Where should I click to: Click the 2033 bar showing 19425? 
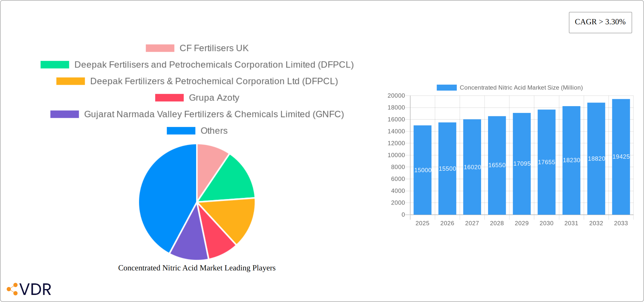click(621, 157)
